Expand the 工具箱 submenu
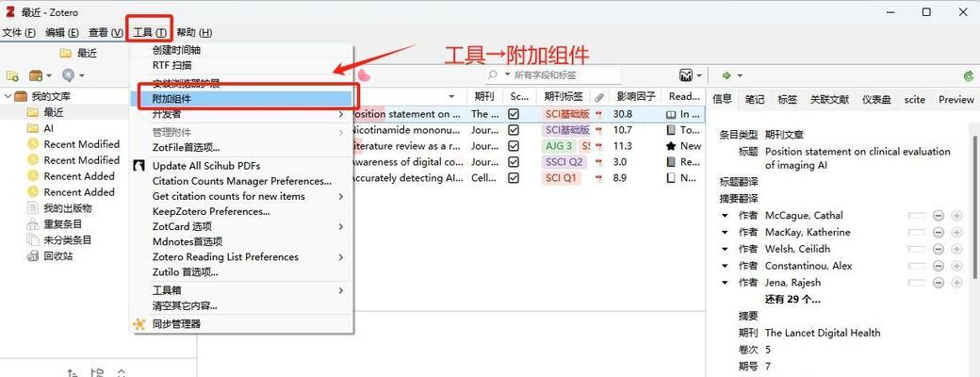 click(x=340, y=290)
